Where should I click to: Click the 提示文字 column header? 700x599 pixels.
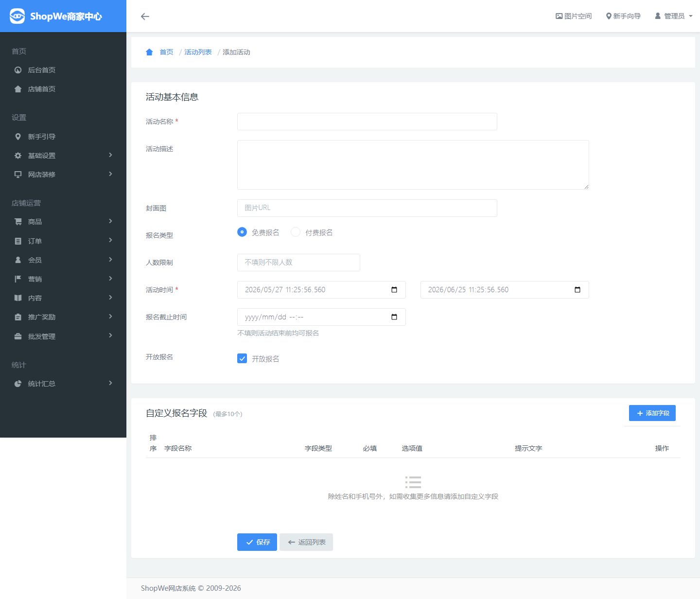[528, 448]
